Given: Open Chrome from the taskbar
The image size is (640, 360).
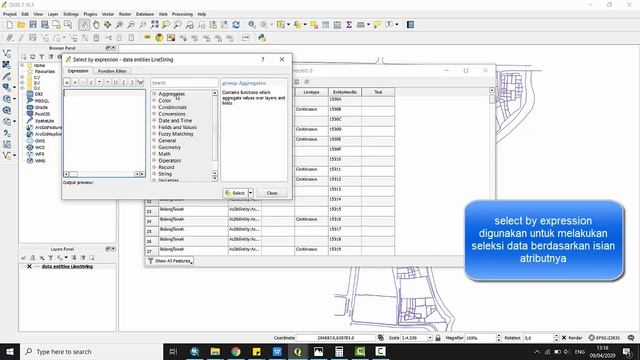Looking at the screenshot, I should 236,351.
